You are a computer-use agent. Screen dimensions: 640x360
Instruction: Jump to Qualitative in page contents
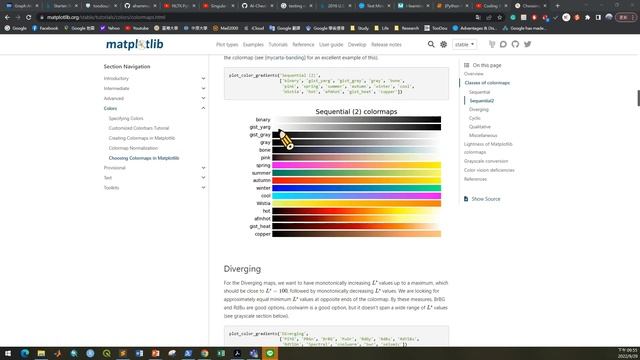[x=480, y=127]
